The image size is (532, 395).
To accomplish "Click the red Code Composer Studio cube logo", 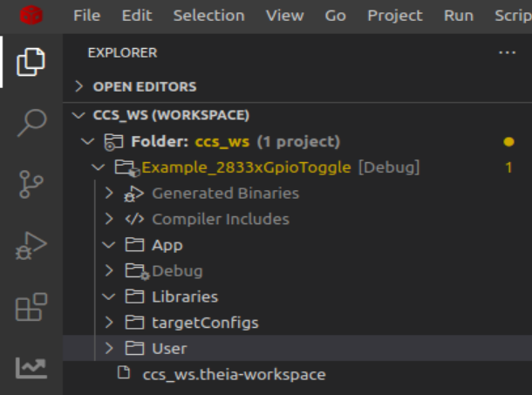I will point(31,16).
